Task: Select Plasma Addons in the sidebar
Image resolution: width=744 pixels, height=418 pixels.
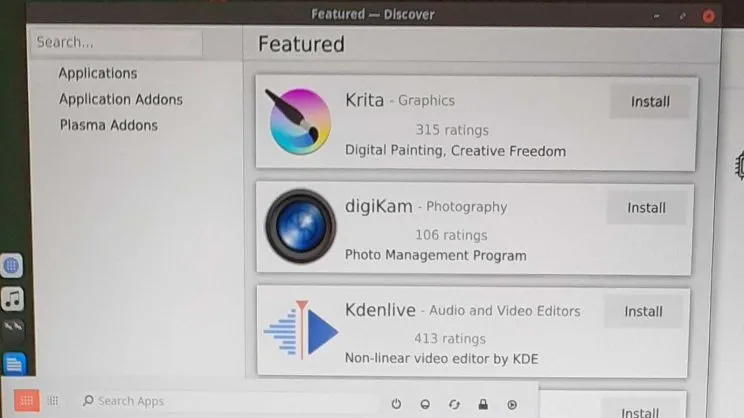Action: (x=108, y=125)
